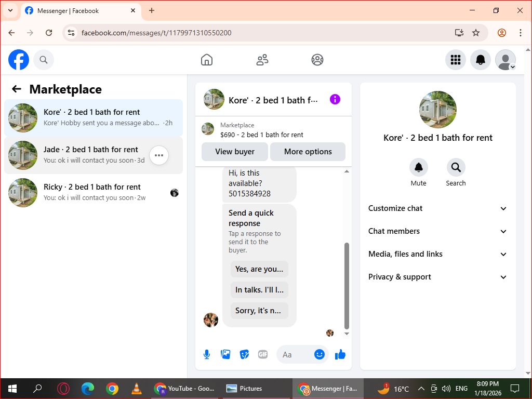Viewport: 532px width, 399px height.
Task: Send the 'Sorry, it's n...' quick response
Action: [x=259, y=311]
